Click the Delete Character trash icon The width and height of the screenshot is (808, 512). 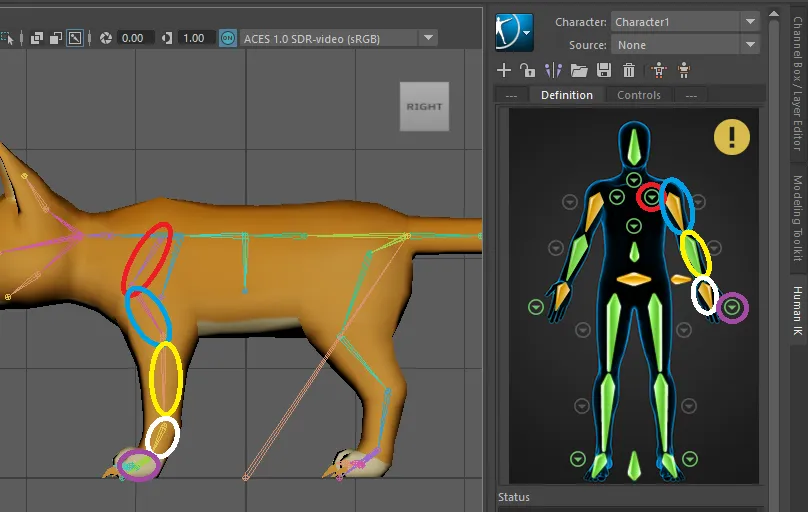(629, 70)
